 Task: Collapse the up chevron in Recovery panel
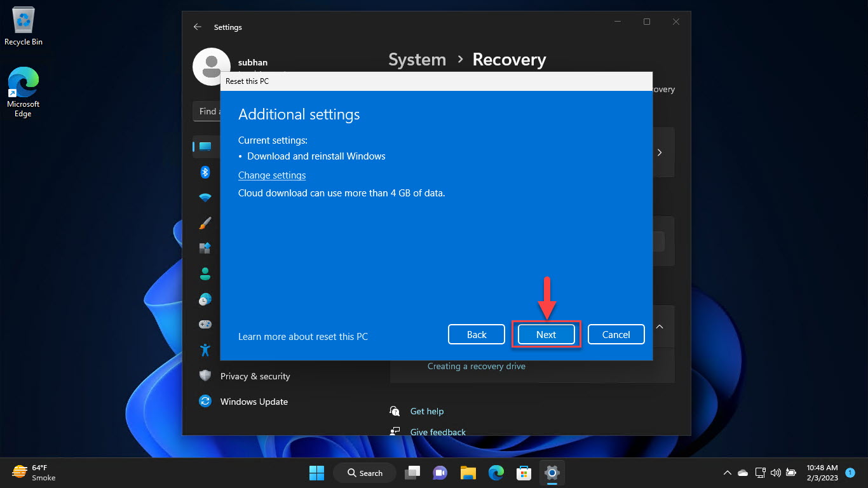(x=660, y=326)
